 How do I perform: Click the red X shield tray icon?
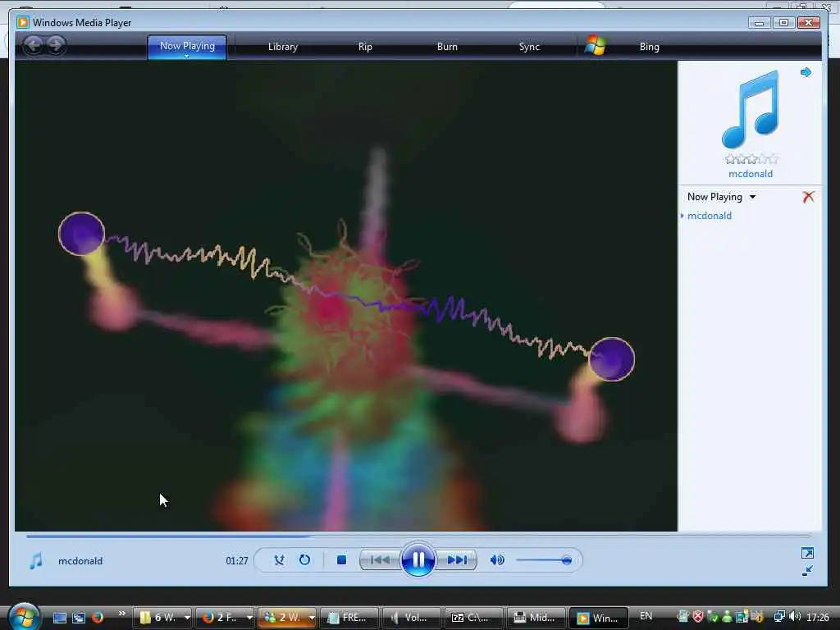click(697, 617)
